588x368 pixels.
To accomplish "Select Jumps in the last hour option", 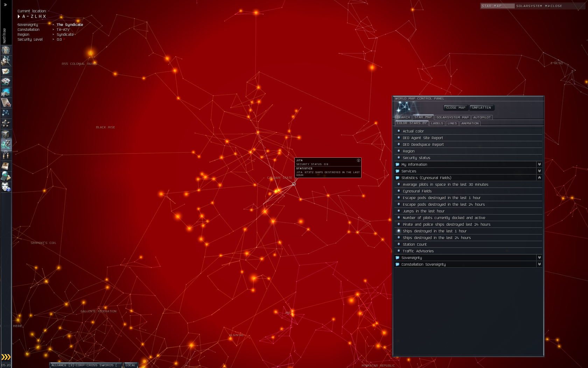I will pos(468,211).
